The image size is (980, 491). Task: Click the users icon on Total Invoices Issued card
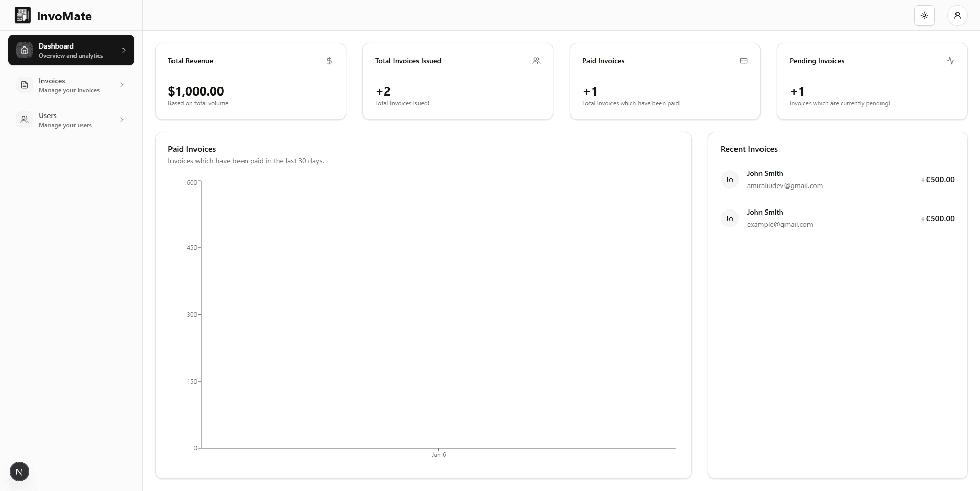[536, 61]
